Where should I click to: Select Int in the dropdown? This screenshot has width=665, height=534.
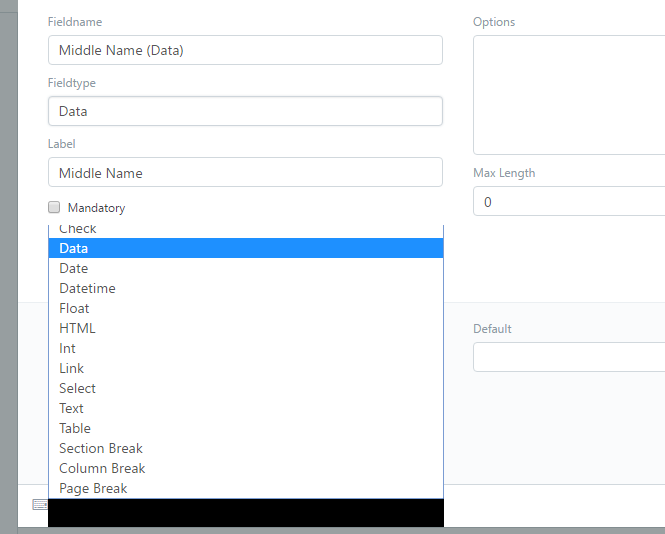tap(246, 348)
